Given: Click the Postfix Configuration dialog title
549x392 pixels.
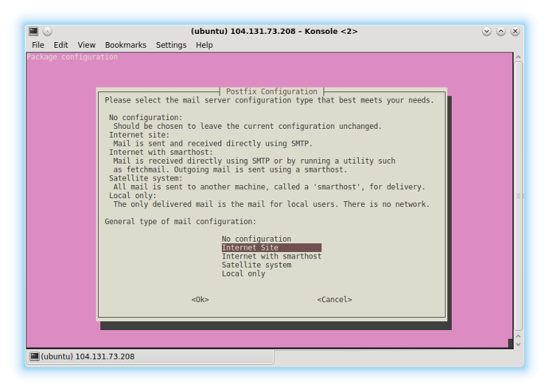Looking at the screenshot, I should [271, 91].
